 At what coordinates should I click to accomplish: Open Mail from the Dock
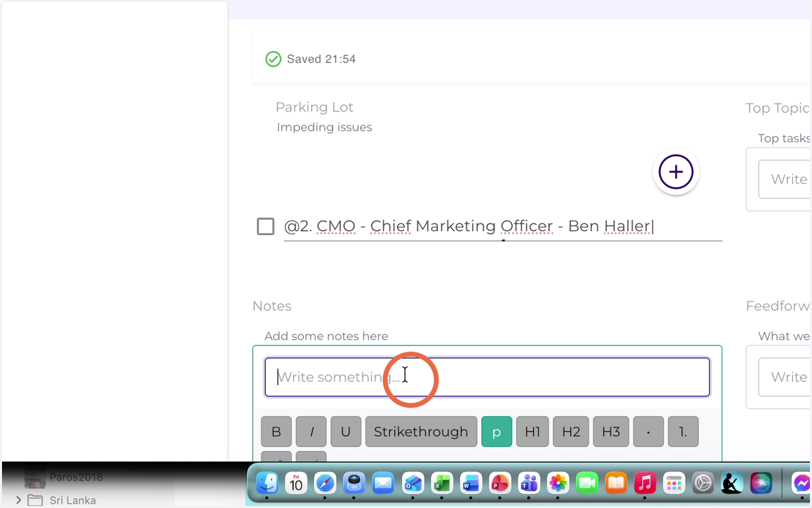click(383, 483)
